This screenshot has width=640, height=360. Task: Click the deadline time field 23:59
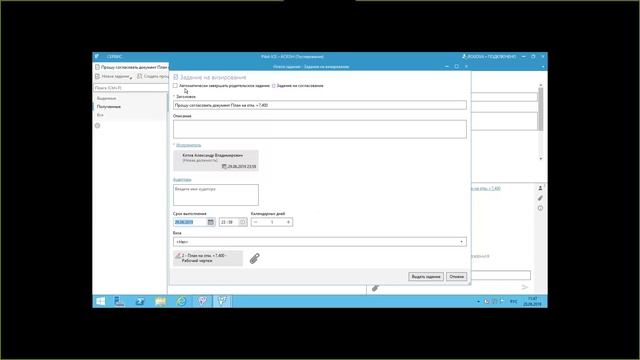(x=229, y=222)
